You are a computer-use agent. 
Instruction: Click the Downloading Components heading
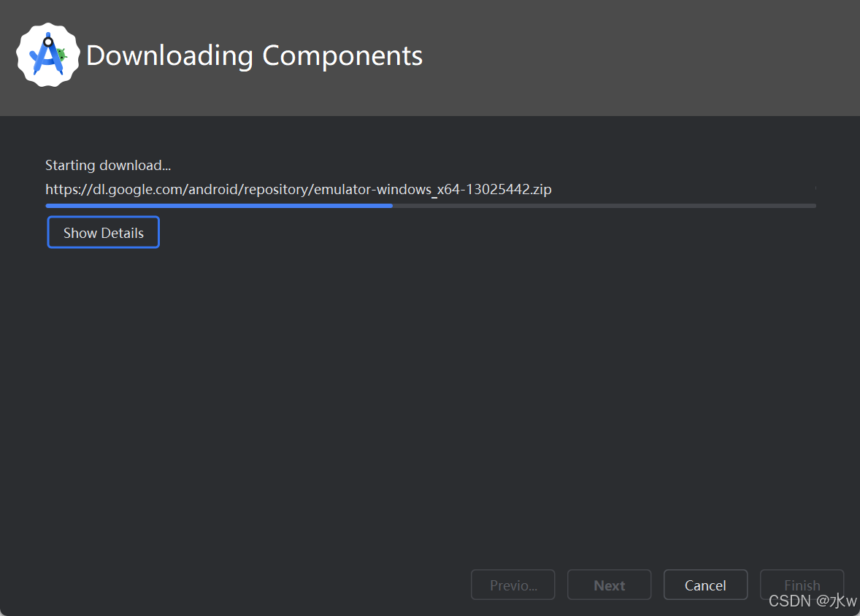(255, 56)
